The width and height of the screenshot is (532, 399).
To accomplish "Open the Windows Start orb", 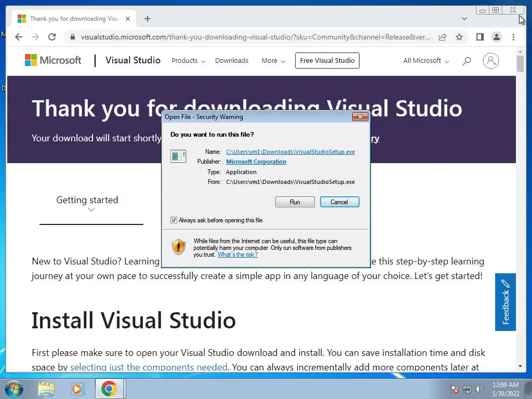I will [14, 389].
